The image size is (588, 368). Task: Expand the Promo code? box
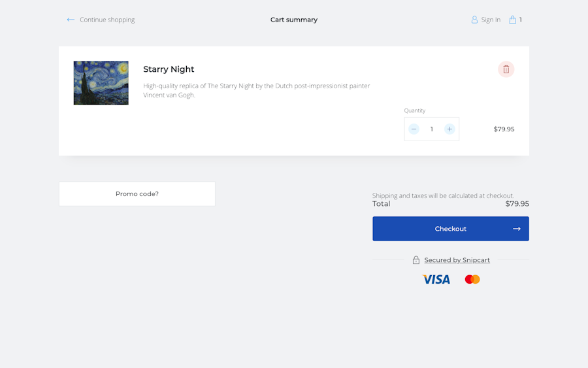[137, 194]
